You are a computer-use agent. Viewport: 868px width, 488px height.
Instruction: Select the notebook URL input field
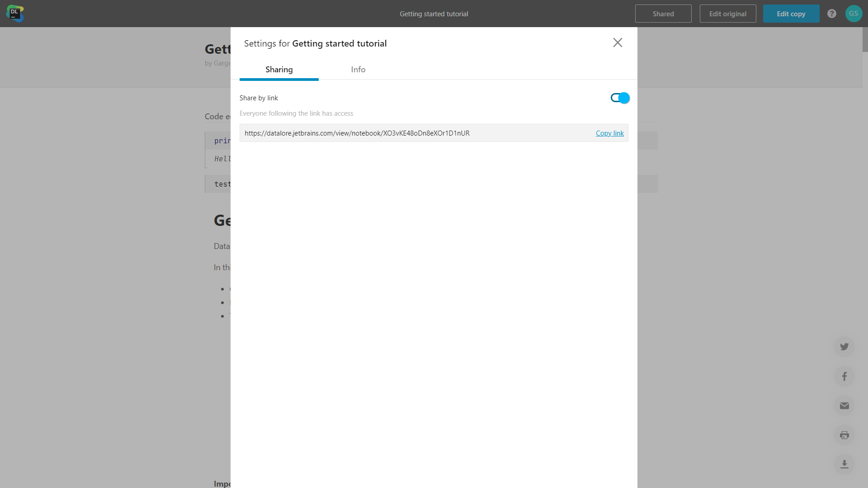[417, 132]
